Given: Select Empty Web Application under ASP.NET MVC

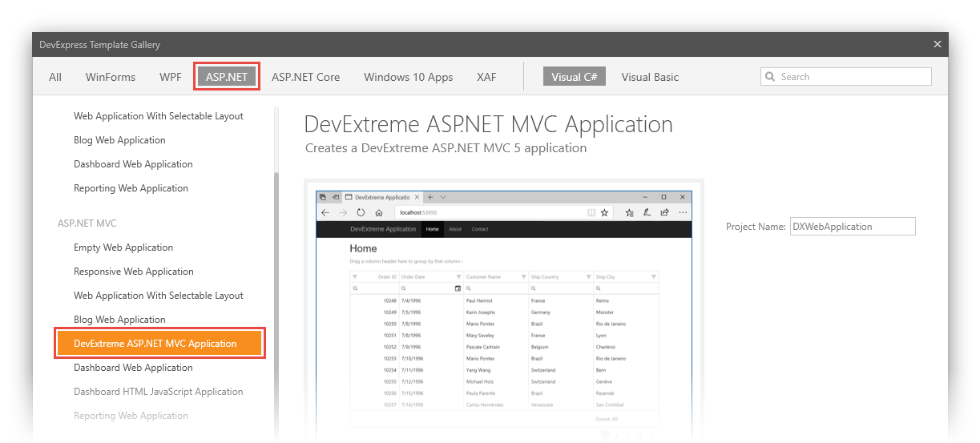Looking at the screenshot, I should point(123,248).
